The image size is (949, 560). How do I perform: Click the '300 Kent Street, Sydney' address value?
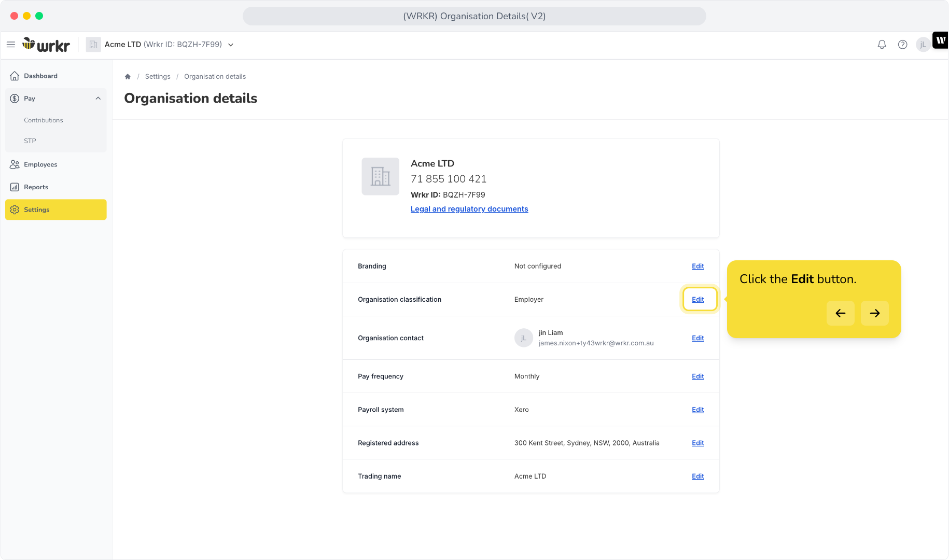click(x=587, y=443)
